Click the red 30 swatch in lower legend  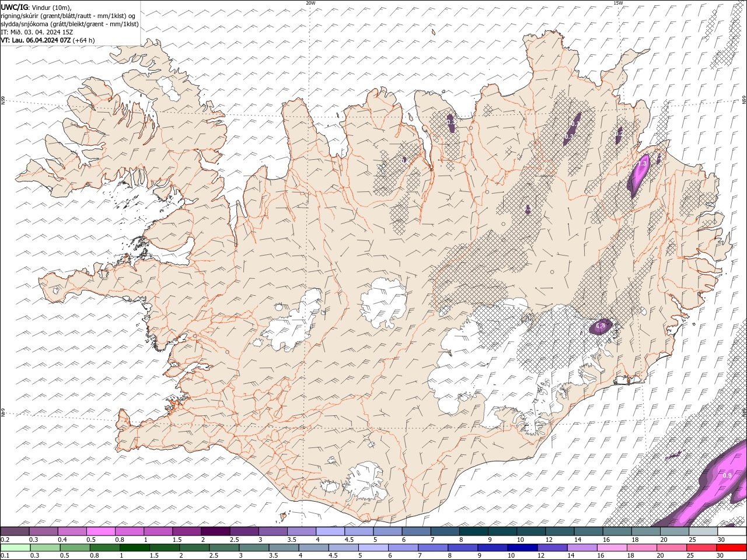click(x=731, y=548)
